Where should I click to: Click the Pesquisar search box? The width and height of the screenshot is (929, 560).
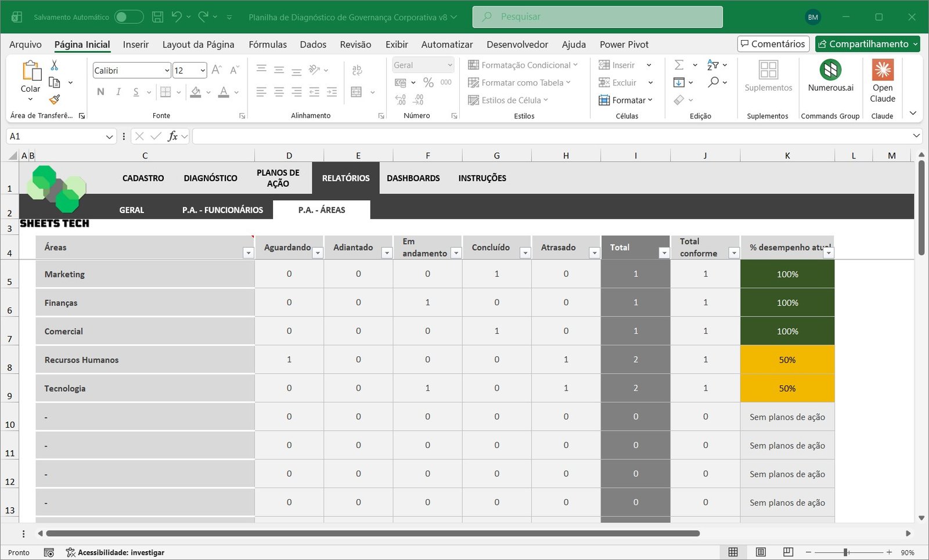click(597, 17)
